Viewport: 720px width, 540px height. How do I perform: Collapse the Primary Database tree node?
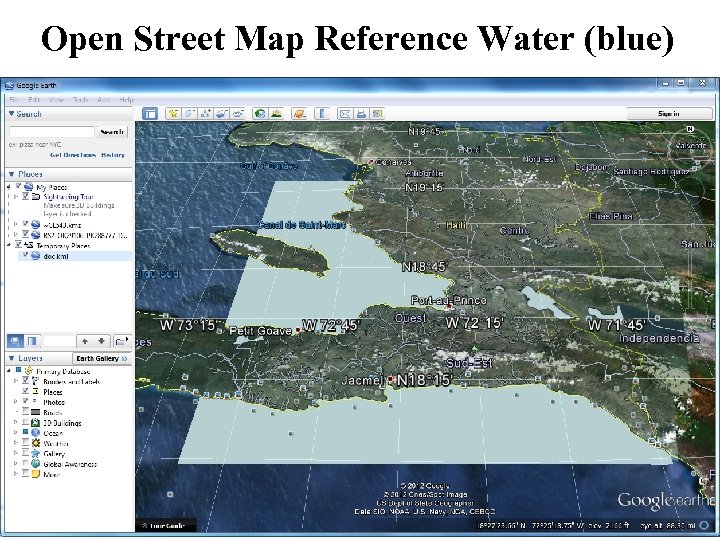(x=9, y=371)
